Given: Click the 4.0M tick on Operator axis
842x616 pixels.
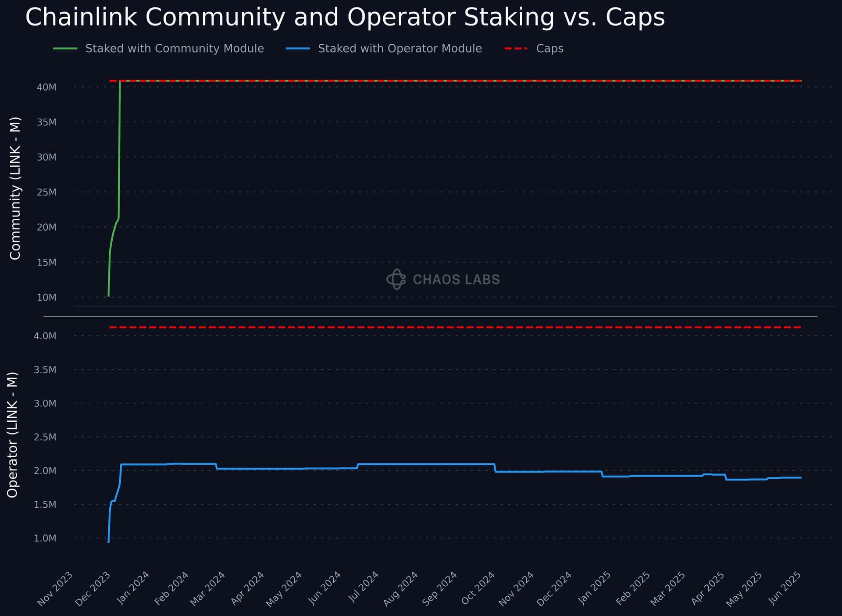Looking at the screenshot, I should 45,336.
